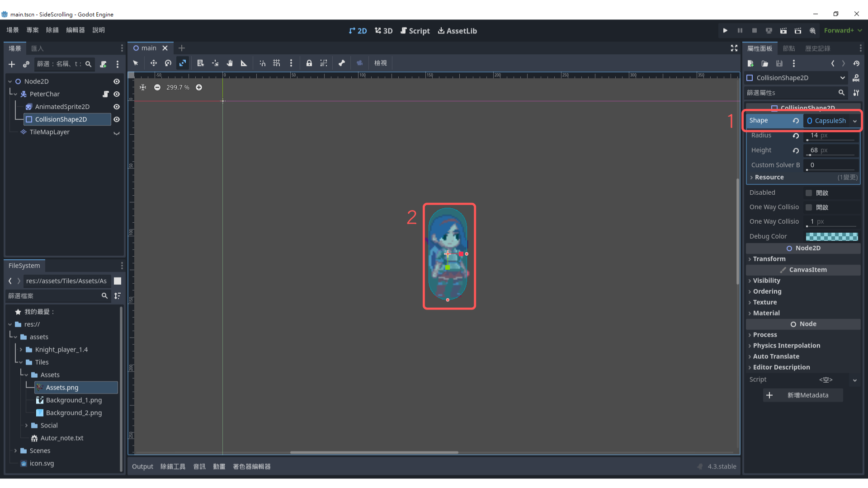Open the Shape CapsuleShape dropdown arrow
The height and width of the screenshot is (488, 868).
[x=855, y=121]
